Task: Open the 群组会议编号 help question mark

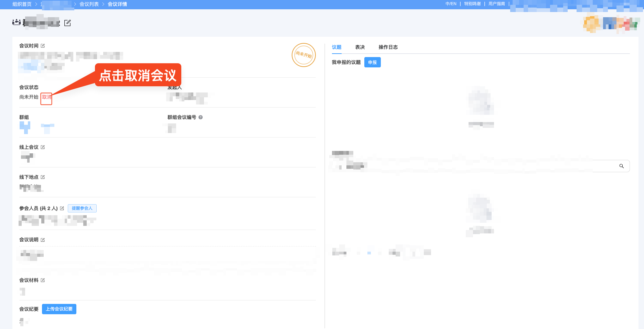Action: click(201, 117)
